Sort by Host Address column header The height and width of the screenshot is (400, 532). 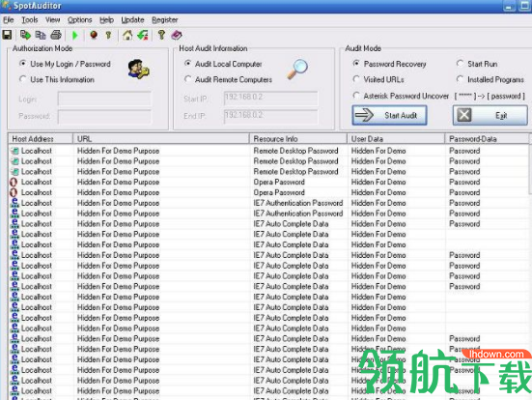point(41,138)
